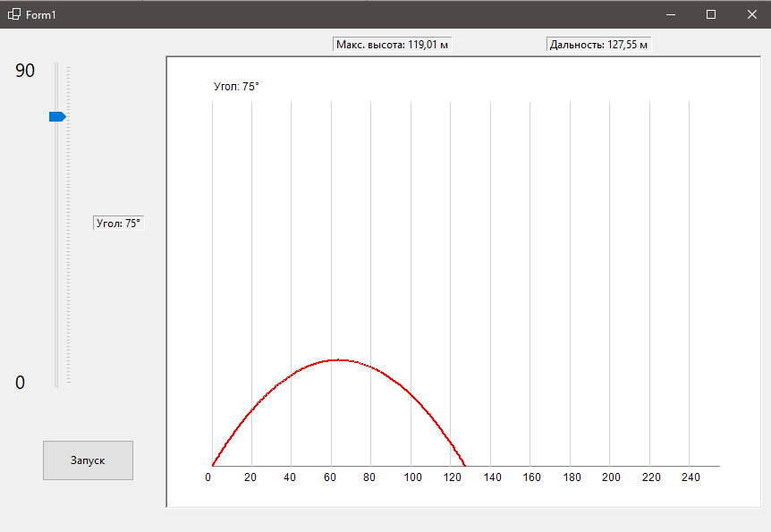The image size is (771, 532).
Task: Click the x-axis value 220
Action: click(x=651, y=477)
